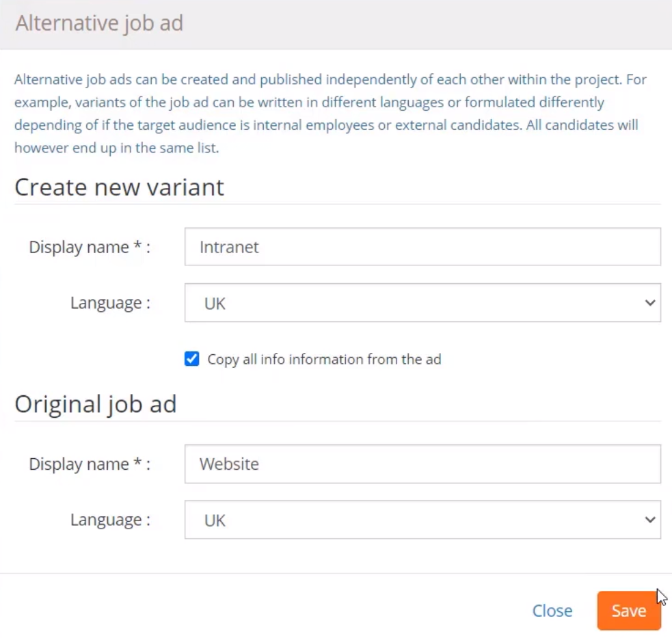Click the 'Original job ad' section heading
The height and width of the screenshot is (638, 672).
point(96,404)
